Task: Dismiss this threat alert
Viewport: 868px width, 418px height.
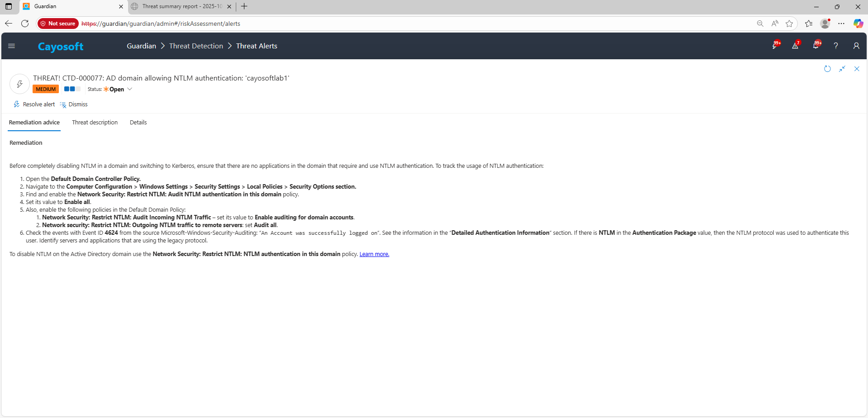Action: [74, 104]
